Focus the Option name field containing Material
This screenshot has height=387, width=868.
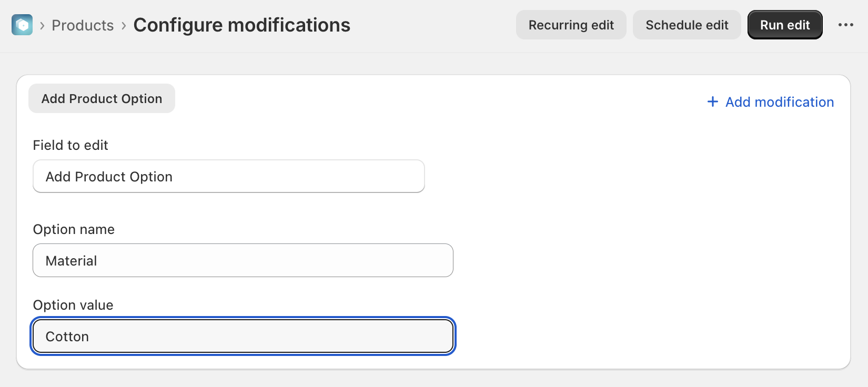[x=243, y=260]
